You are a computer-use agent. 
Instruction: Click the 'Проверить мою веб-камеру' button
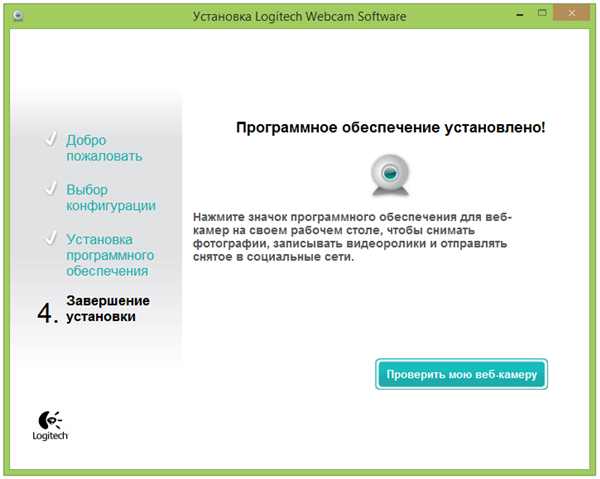click(x=461, y=374)
